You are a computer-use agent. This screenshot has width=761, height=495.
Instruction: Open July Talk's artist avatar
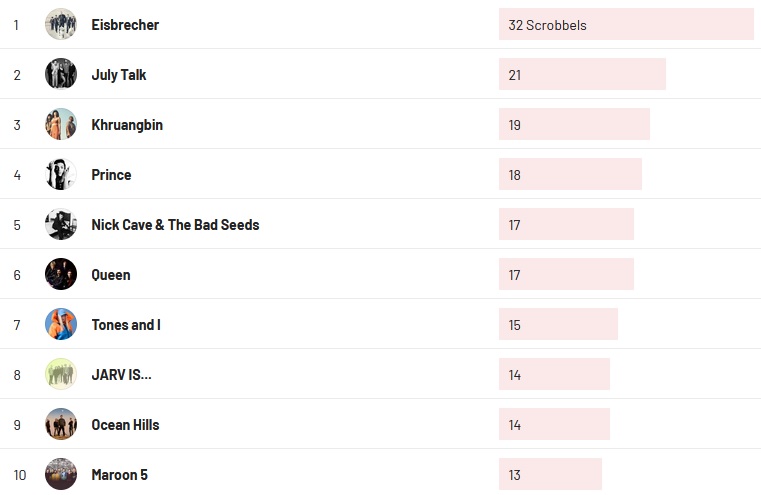tap(61, 74)
